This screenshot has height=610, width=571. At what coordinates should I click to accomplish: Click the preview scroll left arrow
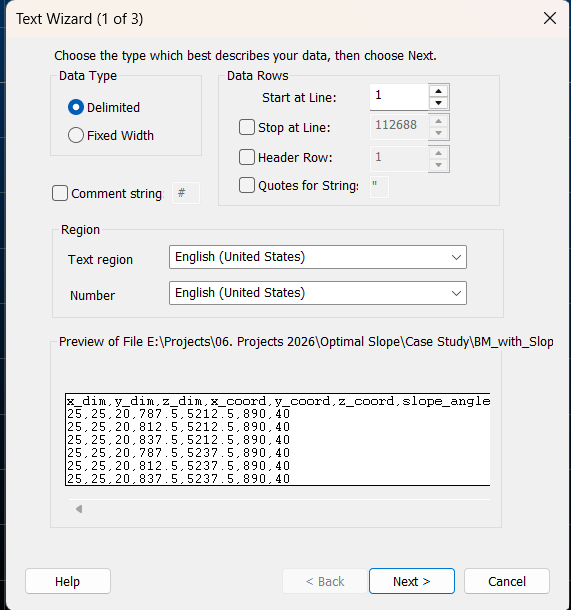[79, 509]
